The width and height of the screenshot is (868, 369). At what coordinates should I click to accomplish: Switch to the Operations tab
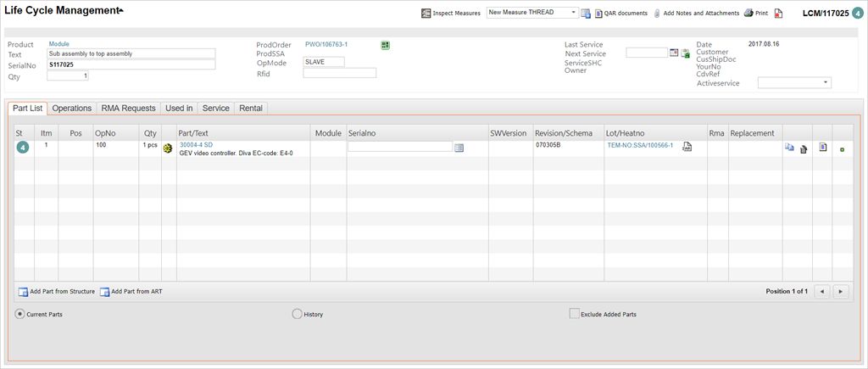tap(71, 109)
